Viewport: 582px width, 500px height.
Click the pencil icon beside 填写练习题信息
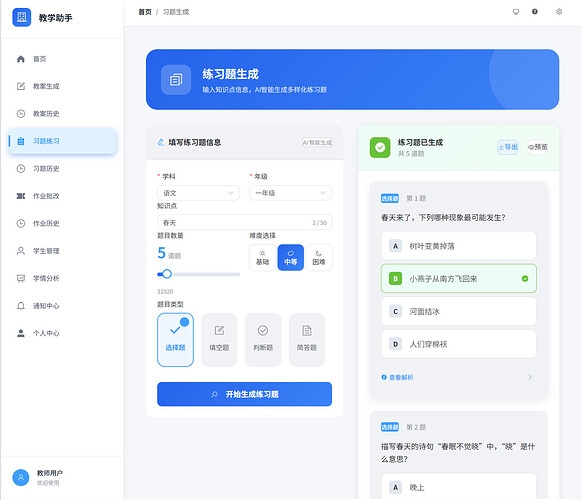pos(161,142)
